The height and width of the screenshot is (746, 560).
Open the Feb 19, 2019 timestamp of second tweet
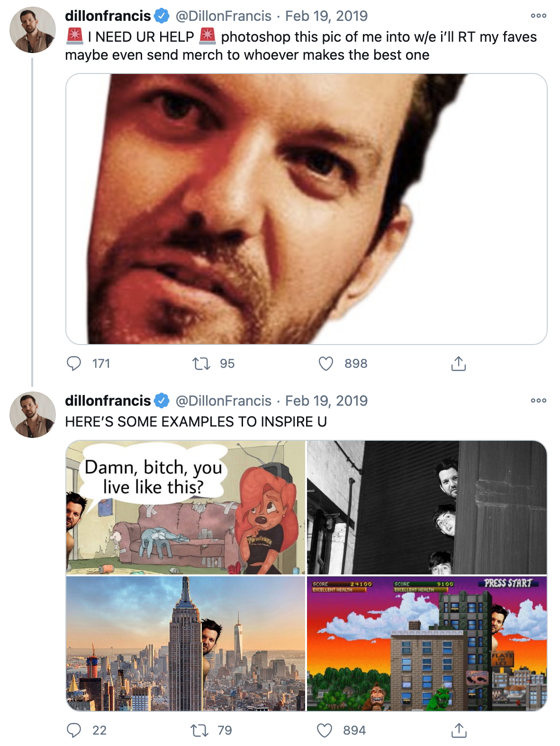(326, 400)
